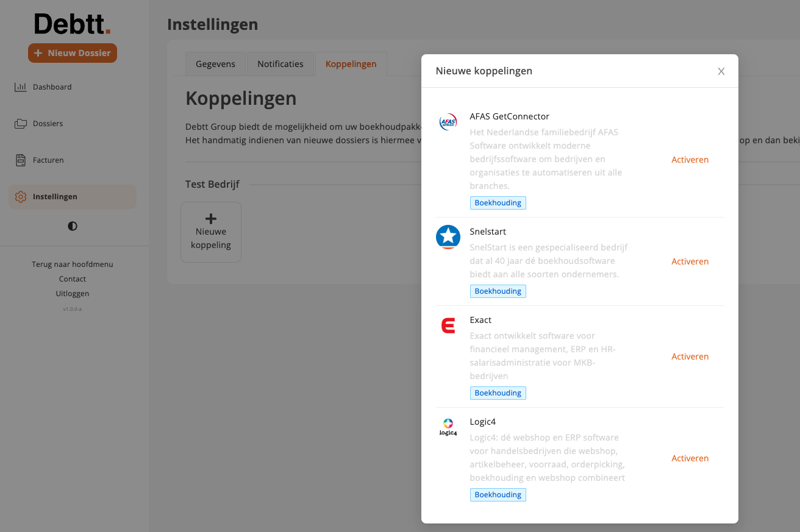Activate the AFAS GetConnector integration
Viewport: 800px width, 532px height.
pyautogui.click(x=690, y=160)
